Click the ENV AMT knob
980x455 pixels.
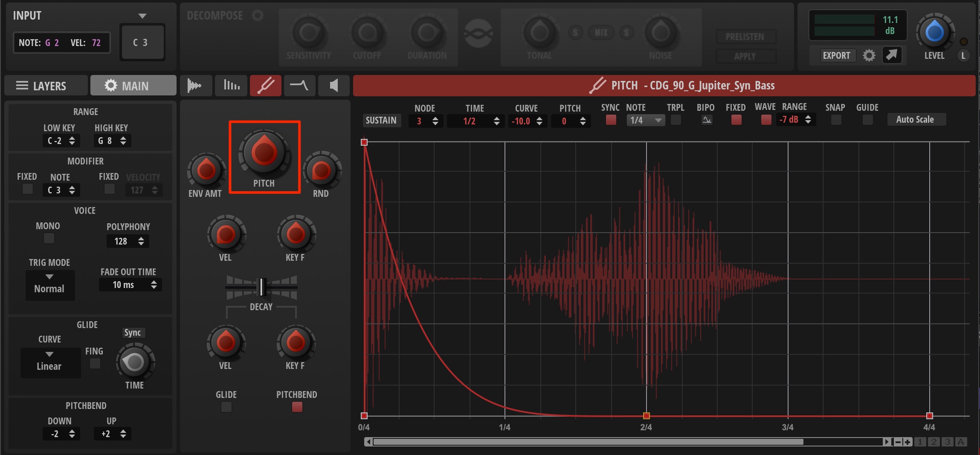pyautogui.click(x=206, y=170)
